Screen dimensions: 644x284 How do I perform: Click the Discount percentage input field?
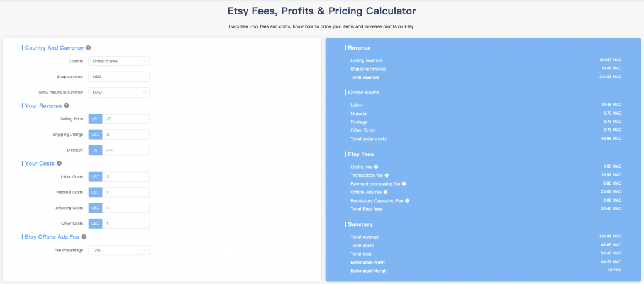tap(126, 151)
